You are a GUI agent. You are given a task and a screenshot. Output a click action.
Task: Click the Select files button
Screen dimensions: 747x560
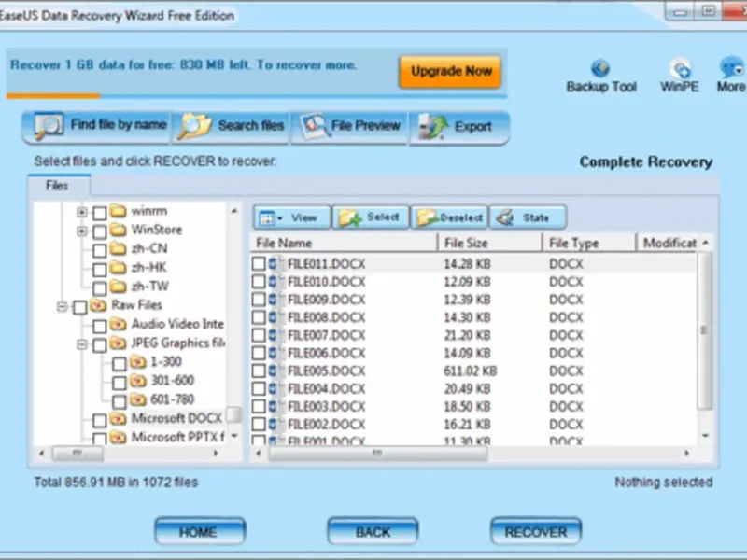click(x=371, y=217)
